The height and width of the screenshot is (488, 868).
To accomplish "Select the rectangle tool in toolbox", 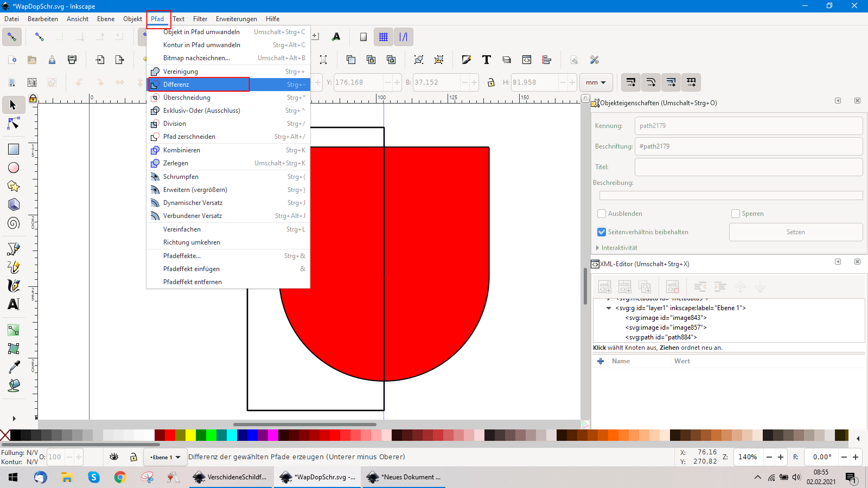I will (14, 149).
